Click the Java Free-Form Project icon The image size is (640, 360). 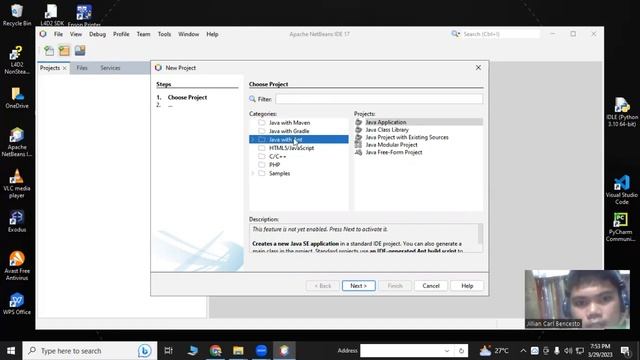358,152
